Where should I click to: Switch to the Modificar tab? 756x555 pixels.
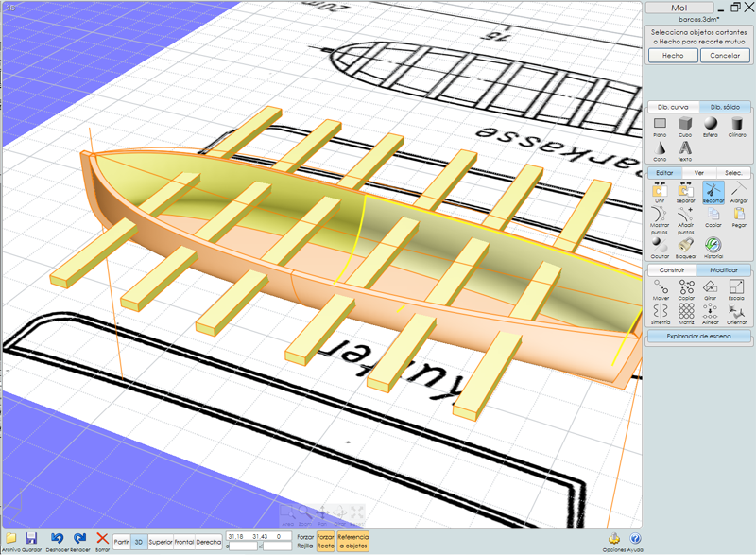coord(724,270)
